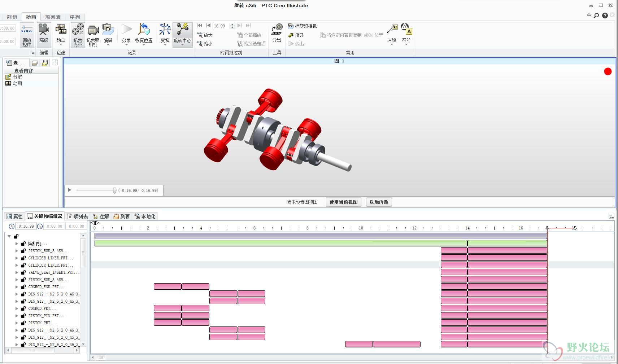The width and height of the screenshot is (618, 364).
Task: Open the help question mark icon
Action: click(605, 16)
